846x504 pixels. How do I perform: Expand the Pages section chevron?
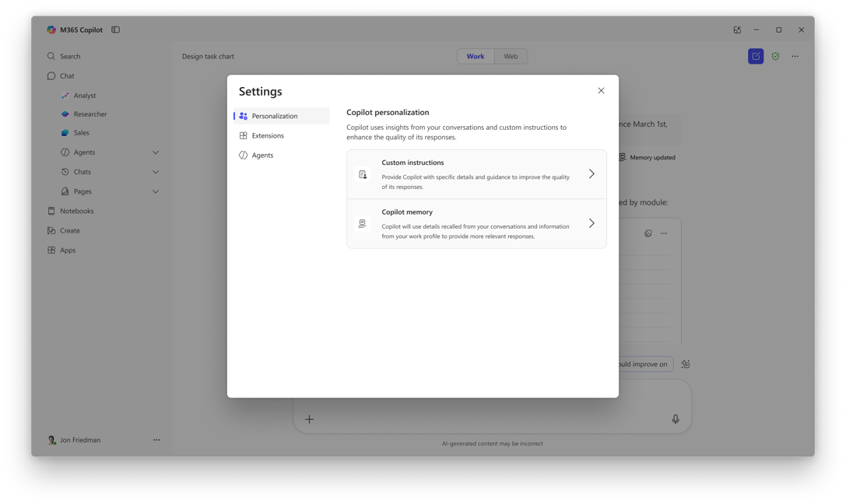point(156,191)
